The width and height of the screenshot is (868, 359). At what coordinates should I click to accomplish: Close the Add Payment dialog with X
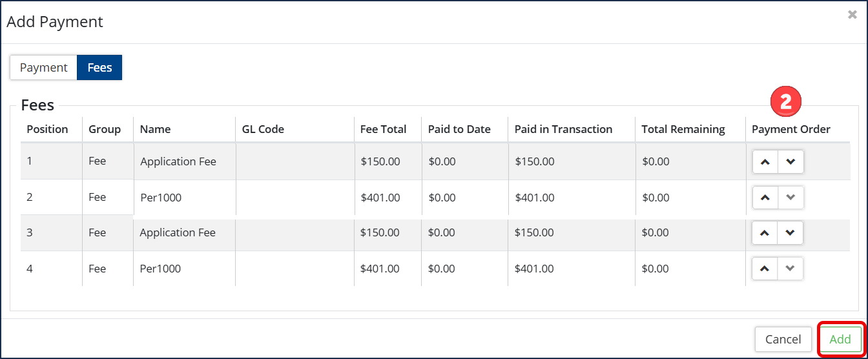pos(852,14)
